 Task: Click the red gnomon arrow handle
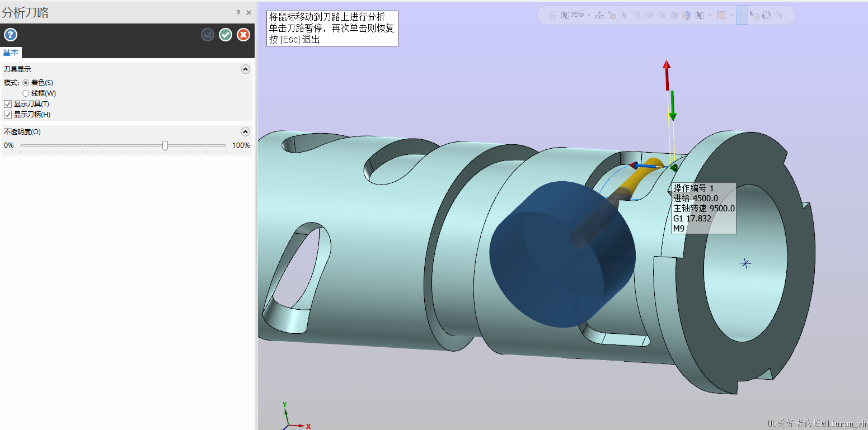click(667, 75)
